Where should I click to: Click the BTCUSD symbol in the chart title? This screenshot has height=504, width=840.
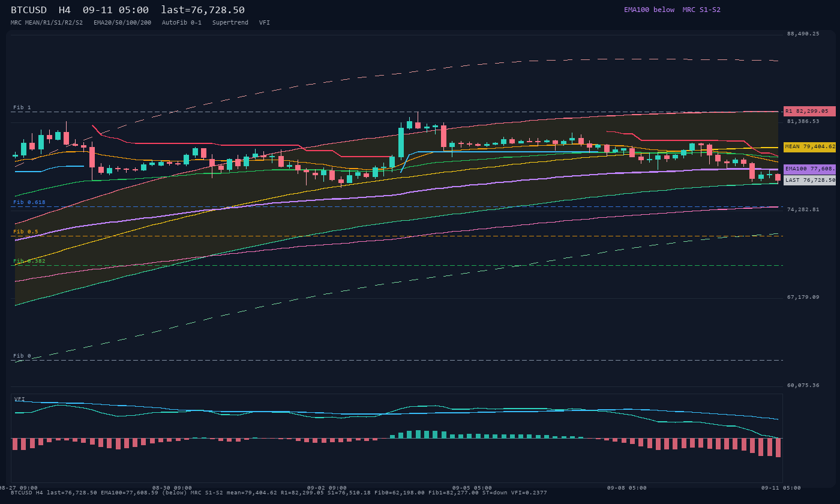click(x=29, y=10)
